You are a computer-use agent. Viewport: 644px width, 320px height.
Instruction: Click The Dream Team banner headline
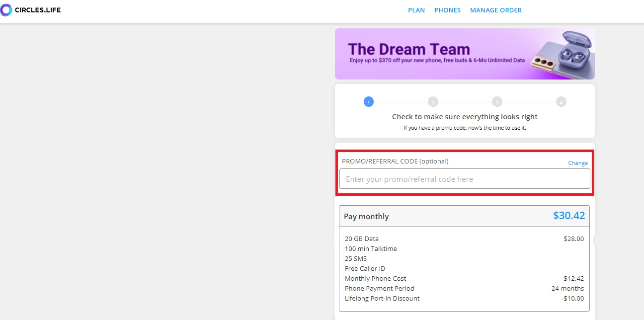pyautogui.click(x=408, y=49)
